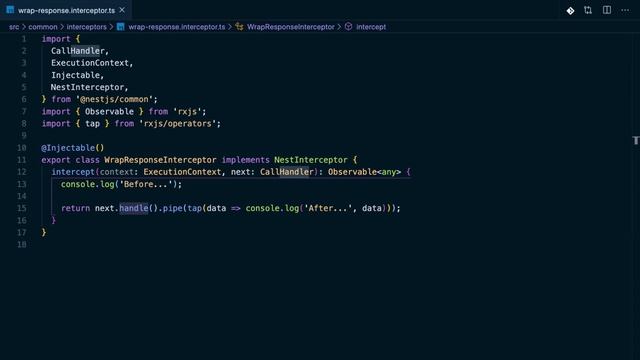This screenshot has height=360, width=640.
Task: Open the source control diamond icon
Action: coord(570,11)
